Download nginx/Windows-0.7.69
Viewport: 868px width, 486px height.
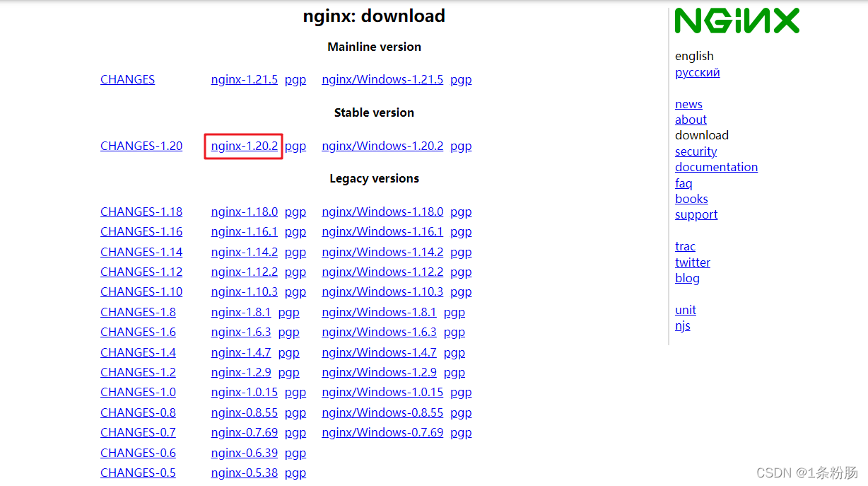point(382,433)
